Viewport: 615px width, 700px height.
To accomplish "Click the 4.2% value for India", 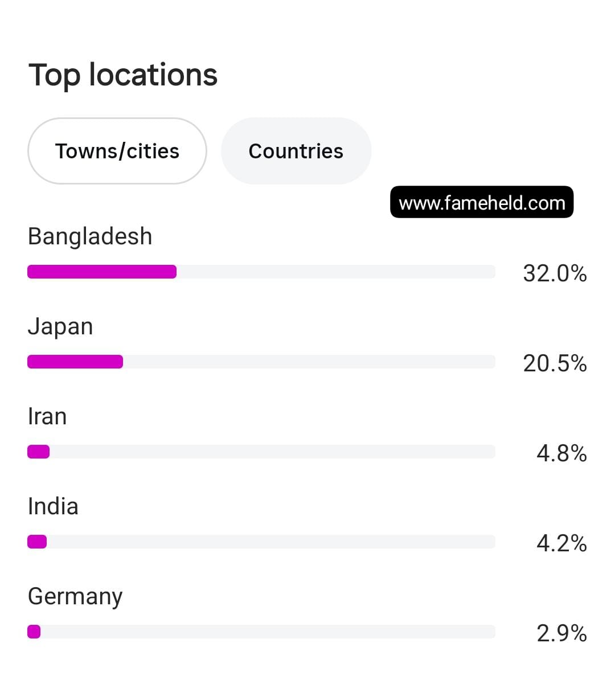I will click(561, 543).
